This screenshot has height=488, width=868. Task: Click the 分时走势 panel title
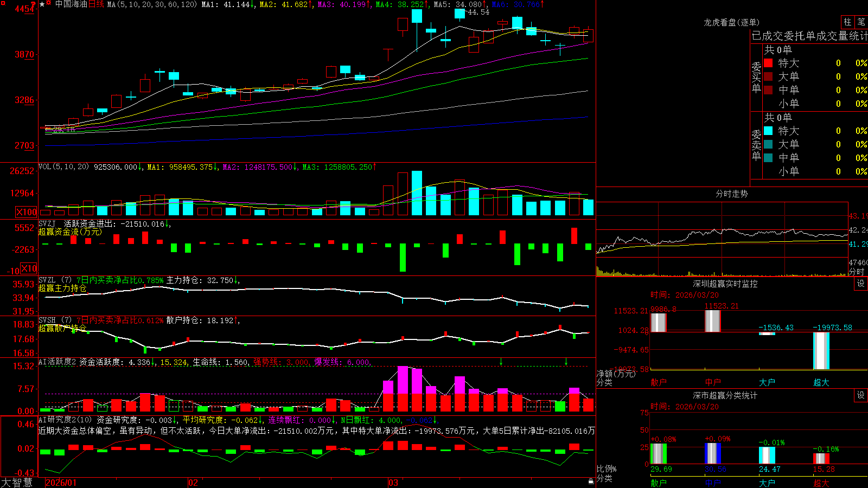tap(731, 194)
